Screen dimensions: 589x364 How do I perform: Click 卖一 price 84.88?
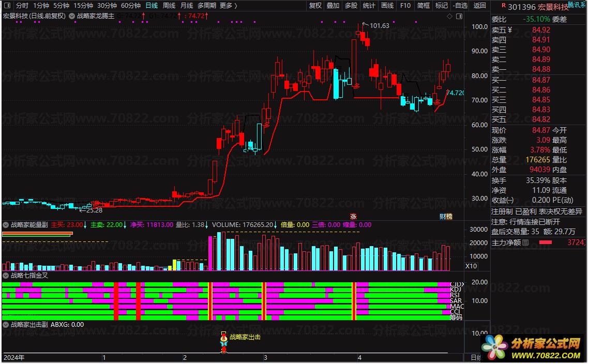[541, 69]
